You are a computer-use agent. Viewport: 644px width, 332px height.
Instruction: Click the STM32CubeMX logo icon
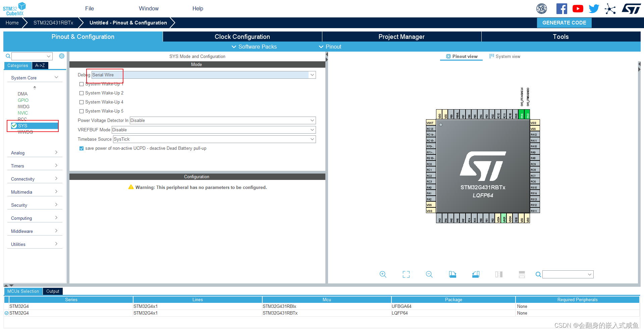tap(14, 9)
